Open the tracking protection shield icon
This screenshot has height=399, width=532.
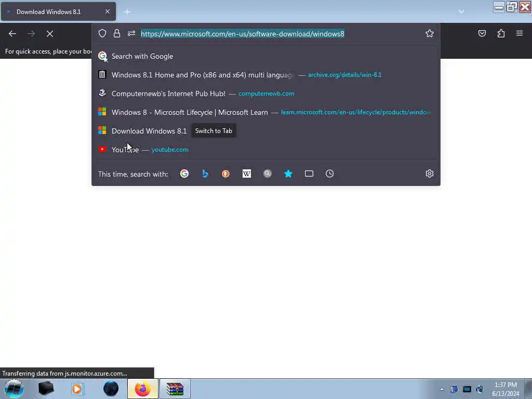(x=102, y=33)
